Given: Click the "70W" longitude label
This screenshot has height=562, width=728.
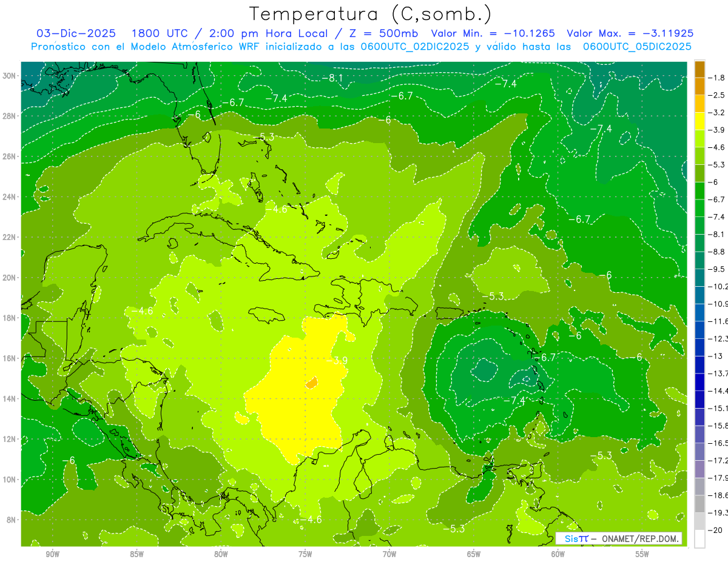Looking at the screenshot, I should [389, 554].
